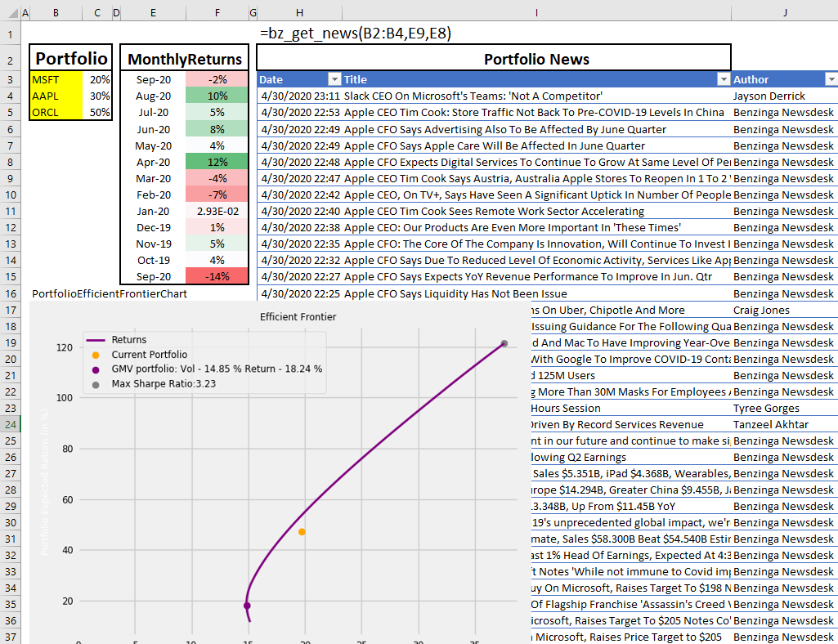Select the -14% return cell
838x644 pixels.
(x=217, y=276)
